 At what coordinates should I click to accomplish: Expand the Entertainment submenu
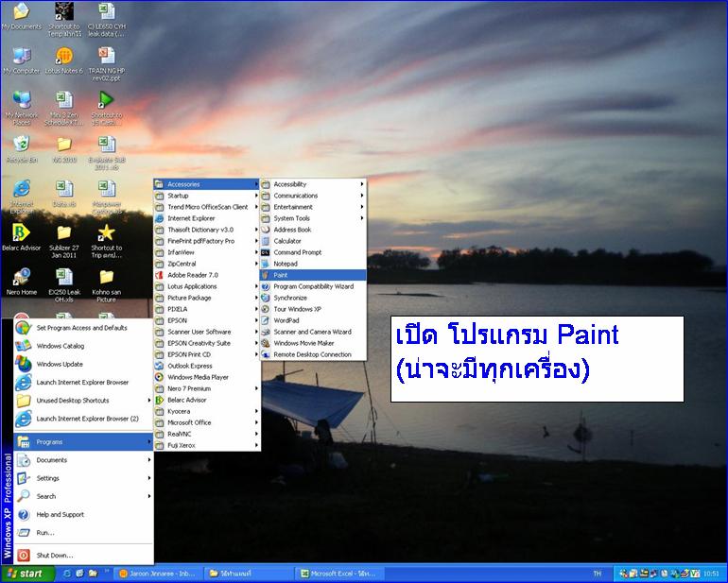click(313, 207)
